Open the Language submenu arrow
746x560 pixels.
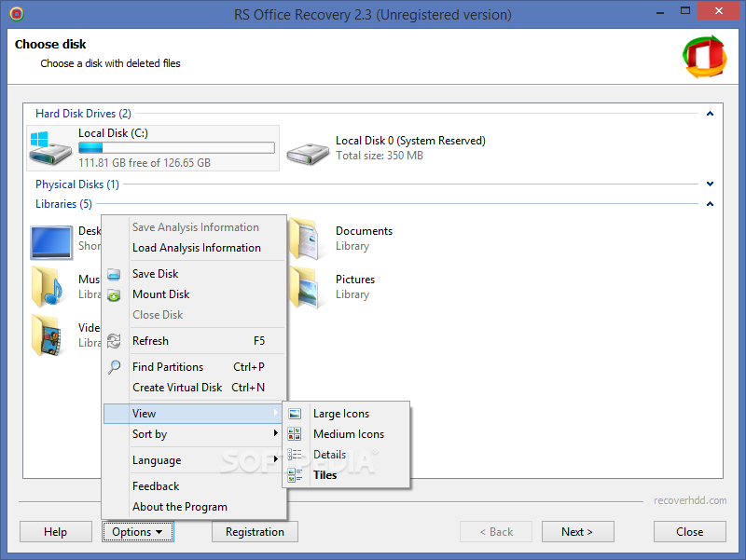point(275,459)
